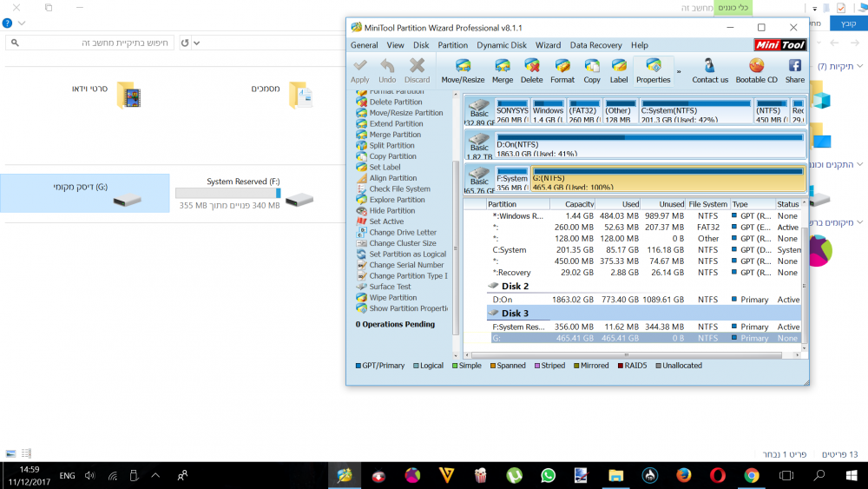This screenshot has height=489, width=868.
Task: Click the Bootable CD icon
Action: [756, 66]
